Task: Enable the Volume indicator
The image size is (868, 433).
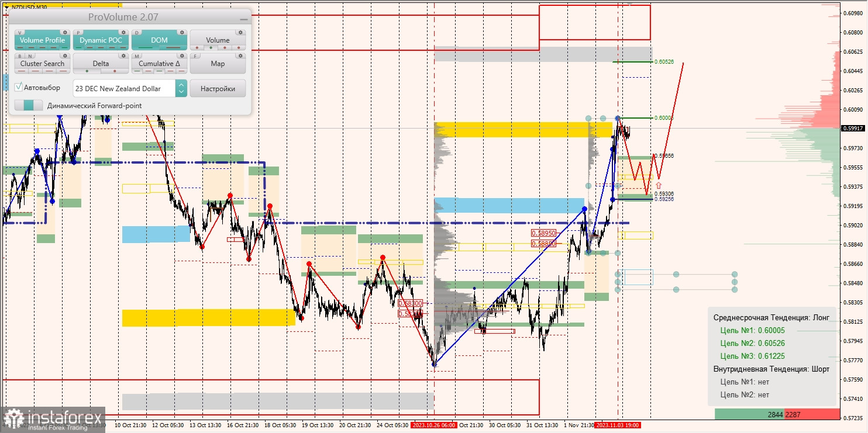Action: pos(218,40)
